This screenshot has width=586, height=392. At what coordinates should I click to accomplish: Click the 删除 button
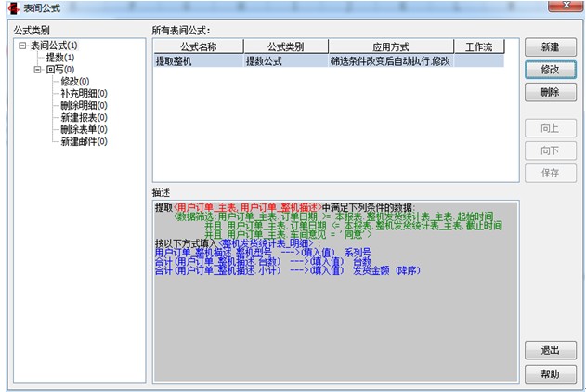pyautogui.click(x=549, y=92)
